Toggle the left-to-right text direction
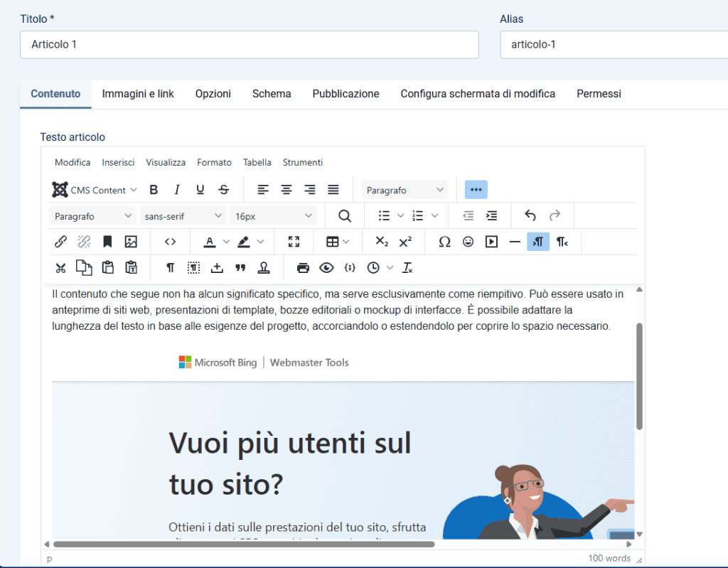 tap(538, 242)
